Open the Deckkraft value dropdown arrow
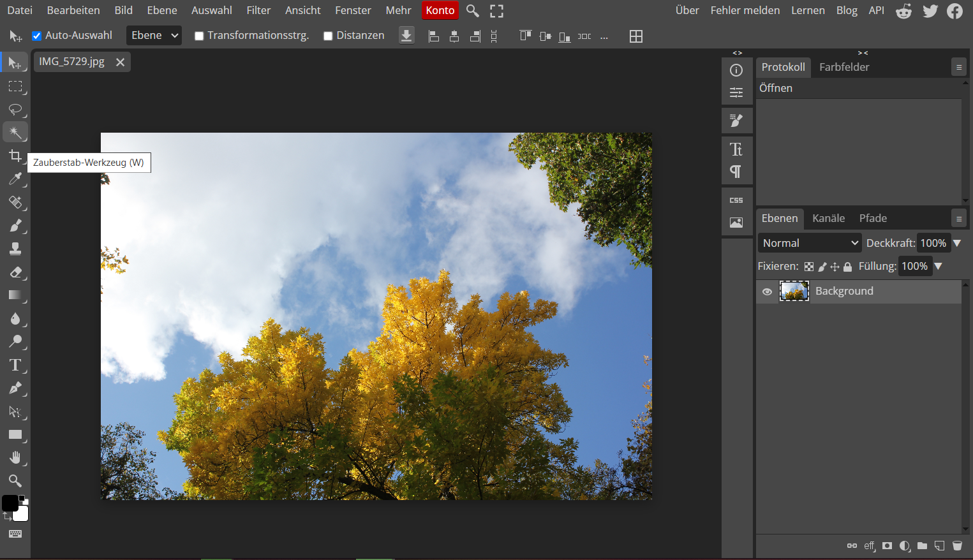This screenshot has height=560, width=973. click(x=956, y=242)
